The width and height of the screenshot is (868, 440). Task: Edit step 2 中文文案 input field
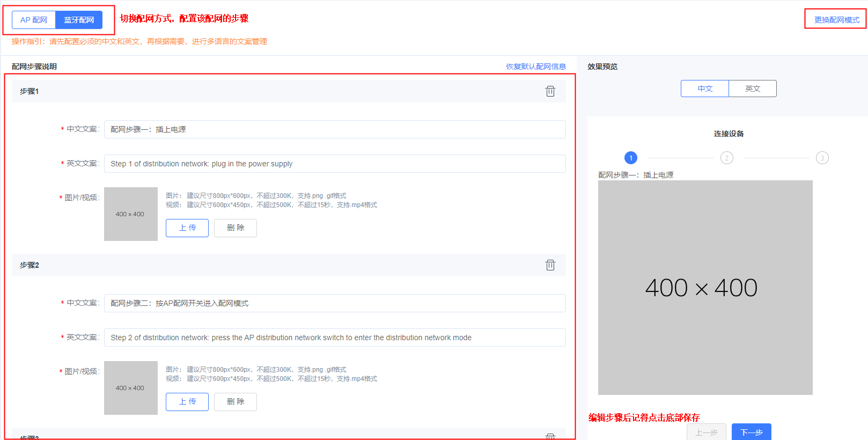point(335,303)
